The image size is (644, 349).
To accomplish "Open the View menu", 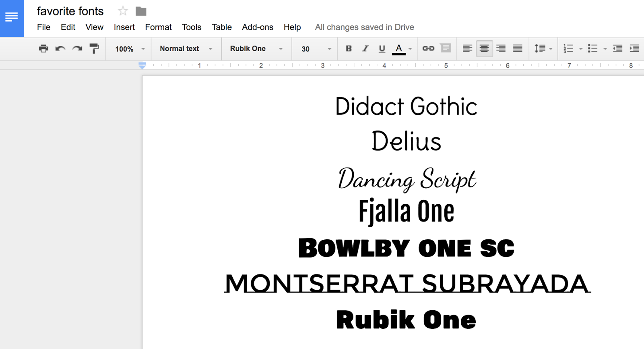I will click(x=95, y=27).
